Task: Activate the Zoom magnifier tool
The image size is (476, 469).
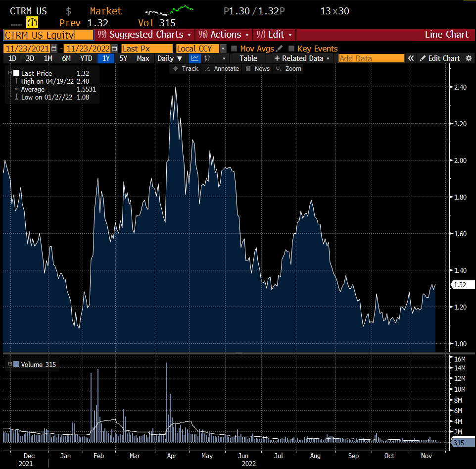Action: tap(288, 69)
